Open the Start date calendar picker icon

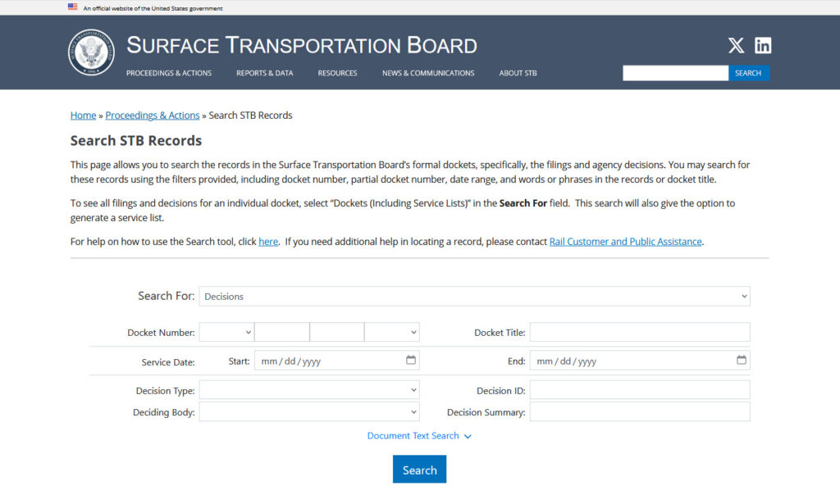pyautogui.click(x=411, y=360)
